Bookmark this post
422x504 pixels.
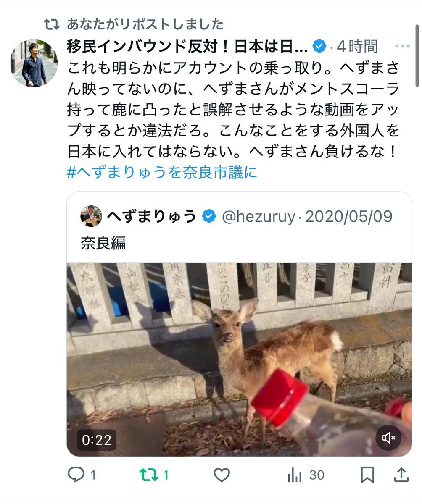(x=367, y=475)
